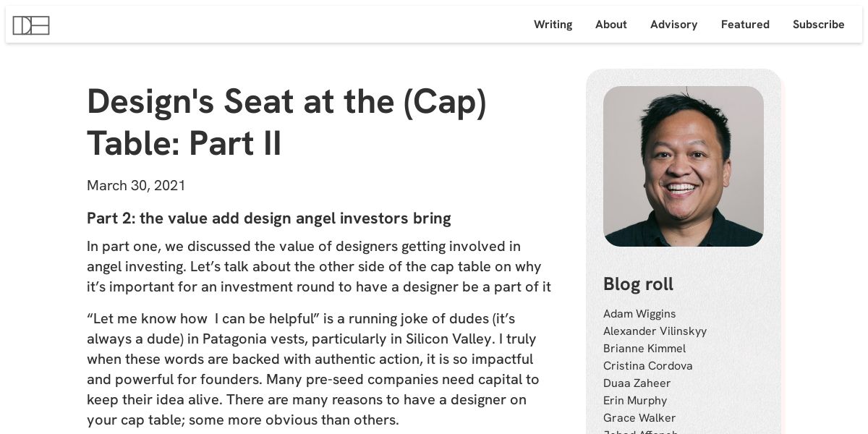Click the March 30, 2021 date
Viewport: 868px width, 434px height.
136,186
